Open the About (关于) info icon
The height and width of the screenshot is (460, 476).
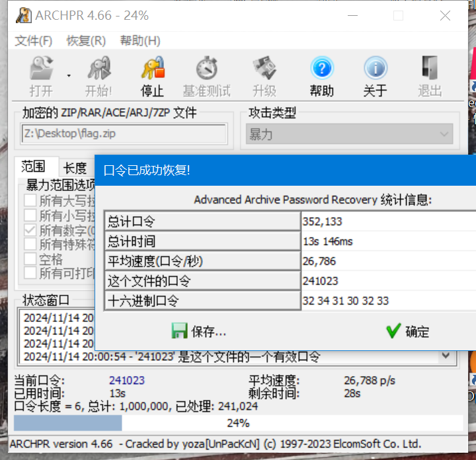(x=376, y=68)
